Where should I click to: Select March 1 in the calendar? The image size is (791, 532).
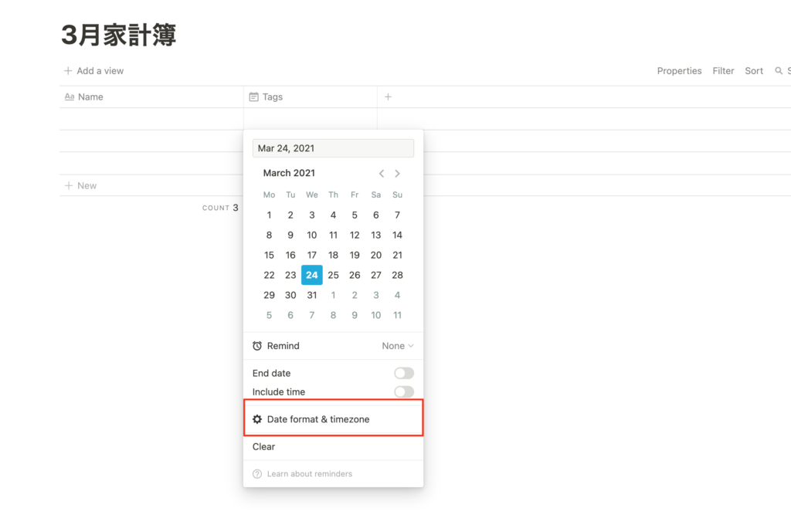tap(270, 215)
